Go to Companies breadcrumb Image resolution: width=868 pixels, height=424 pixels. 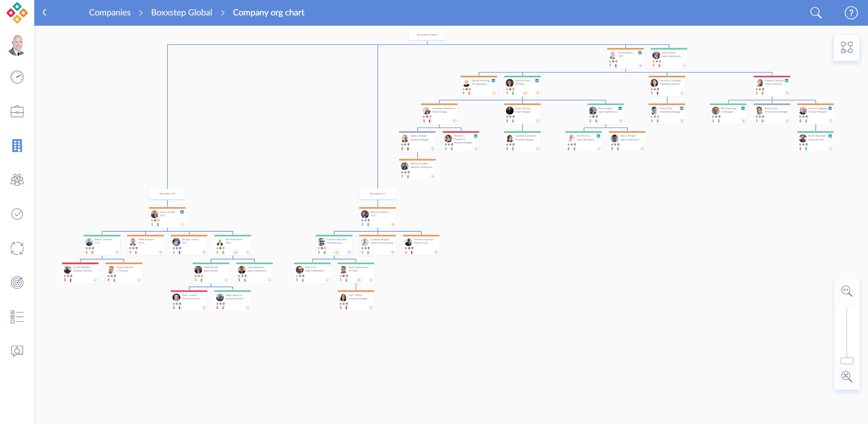pos(110,13)
